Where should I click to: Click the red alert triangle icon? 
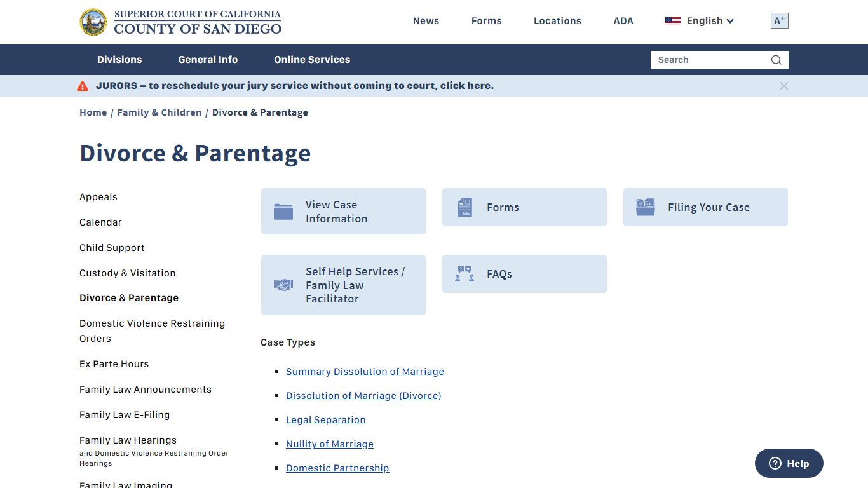(83, 86)
